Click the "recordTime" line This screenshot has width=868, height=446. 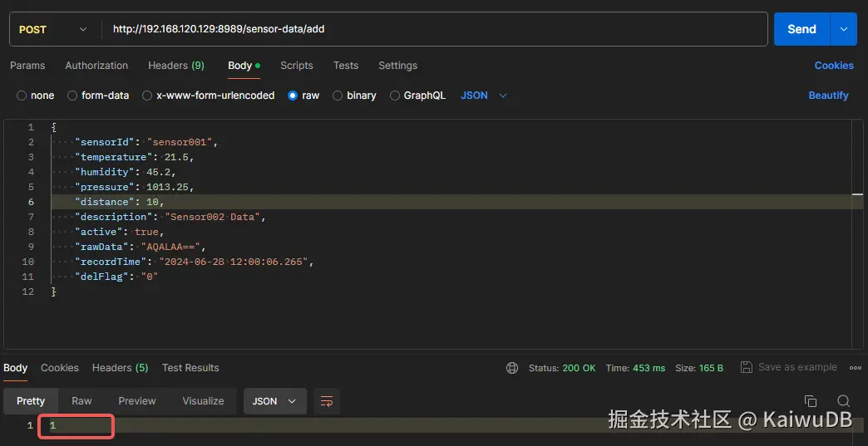click(195, 262)
